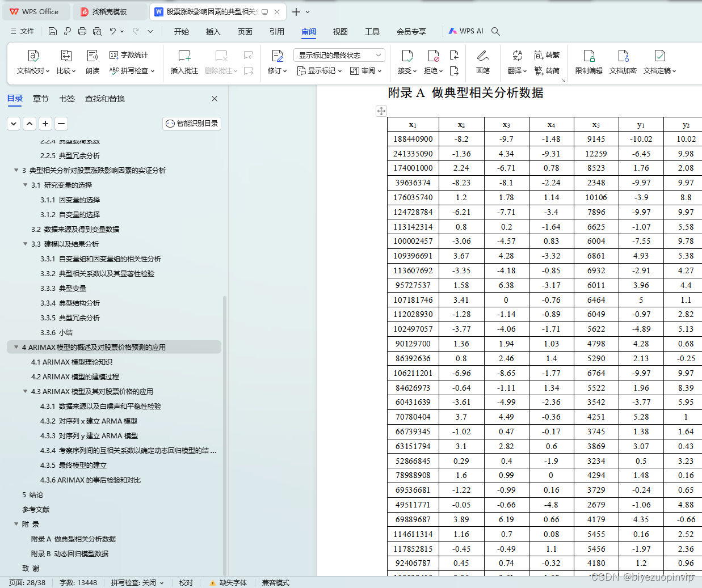
Task: Switch to the 开始 ribbon tab
Action: 182,32
